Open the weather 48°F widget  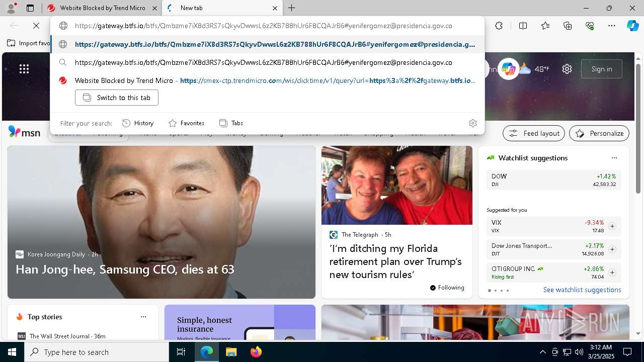534,69
